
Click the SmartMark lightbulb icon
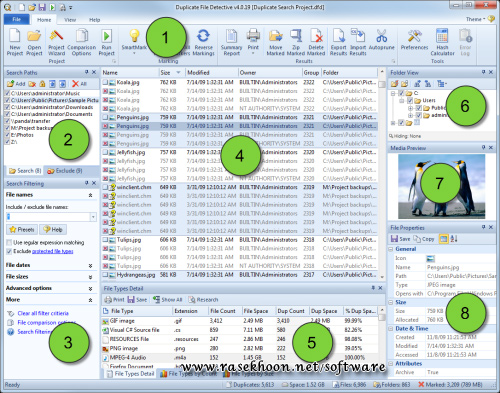click(x=134, y=36)
